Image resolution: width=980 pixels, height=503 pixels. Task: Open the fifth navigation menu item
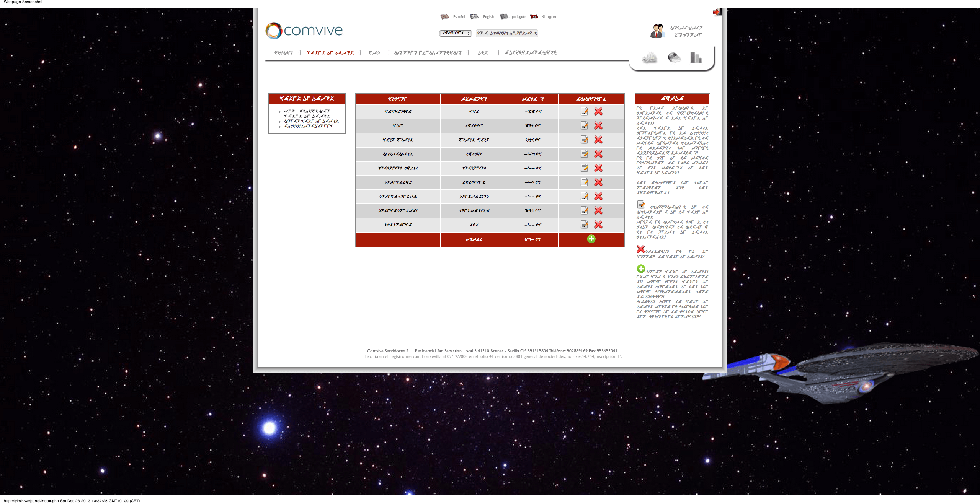[x=483, y=53]
